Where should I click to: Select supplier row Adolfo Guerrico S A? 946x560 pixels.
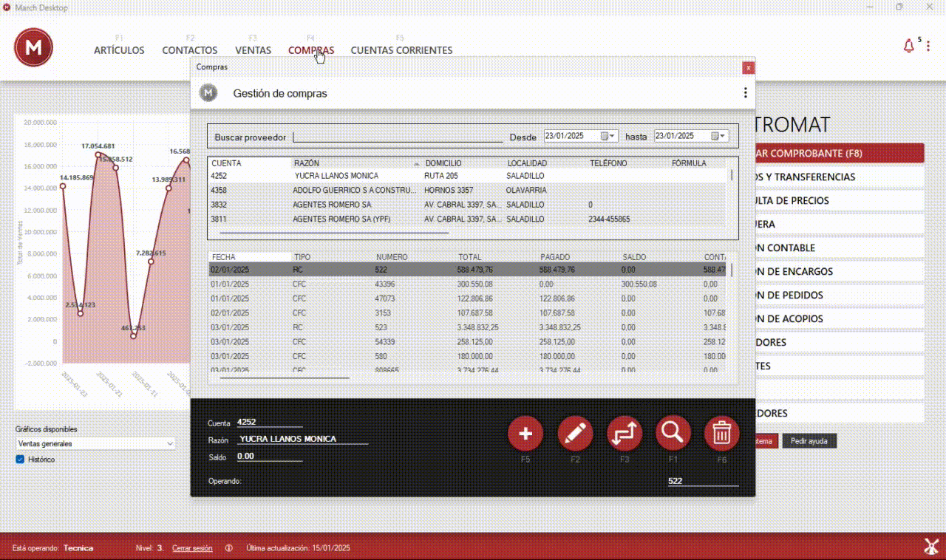point(467,190)
